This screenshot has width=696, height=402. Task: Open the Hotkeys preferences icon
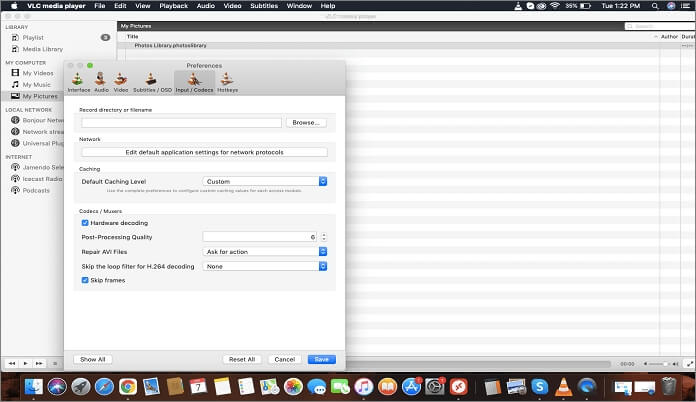(x=227, y=82)
